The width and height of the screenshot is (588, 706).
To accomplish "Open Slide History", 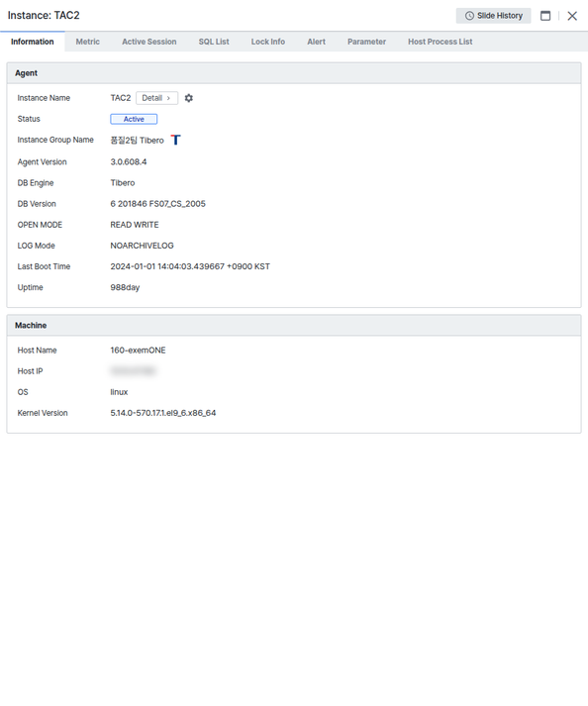I will (x=493, y=16).
